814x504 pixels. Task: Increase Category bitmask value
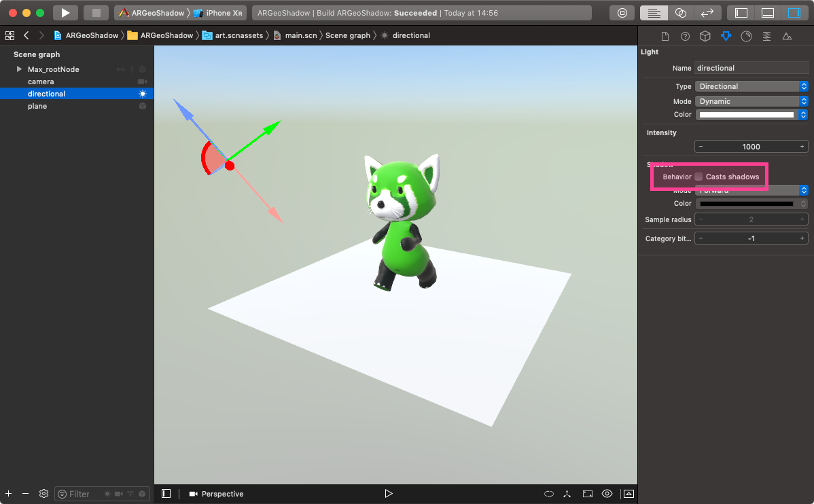[x=802, y=239]
